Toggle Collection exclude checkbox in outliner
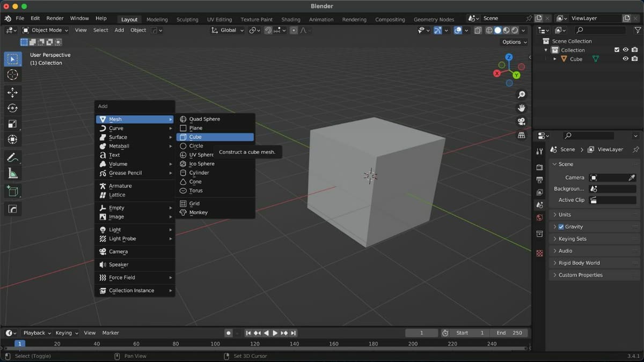 [617, 50]
